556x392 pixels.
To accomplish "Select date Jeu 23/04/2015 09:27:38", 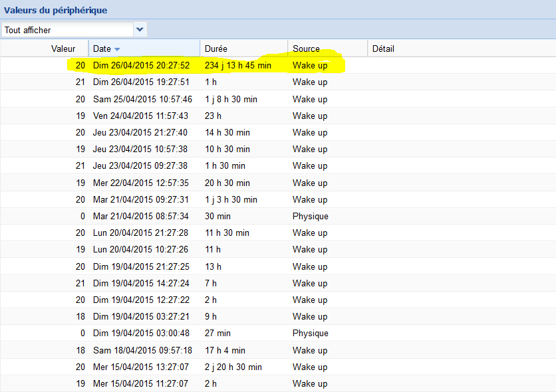I will (x=140, y=165).
